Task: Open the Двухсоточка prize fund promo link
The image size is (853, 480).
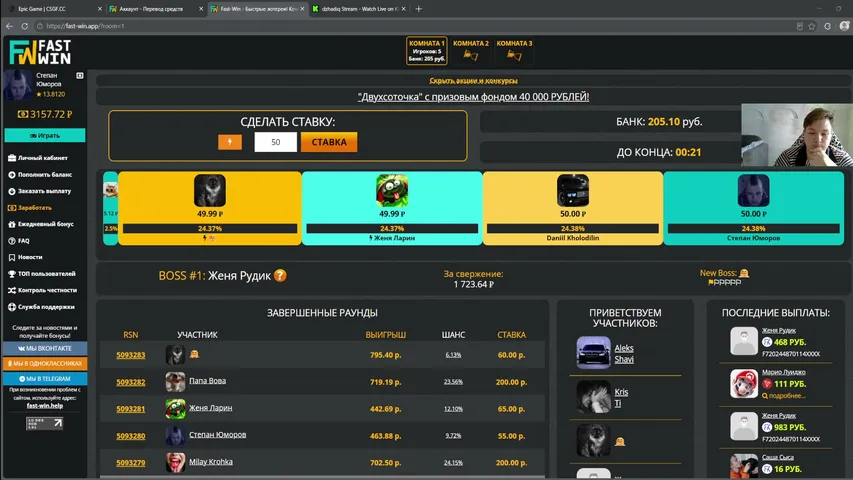Action: [473, 97]
